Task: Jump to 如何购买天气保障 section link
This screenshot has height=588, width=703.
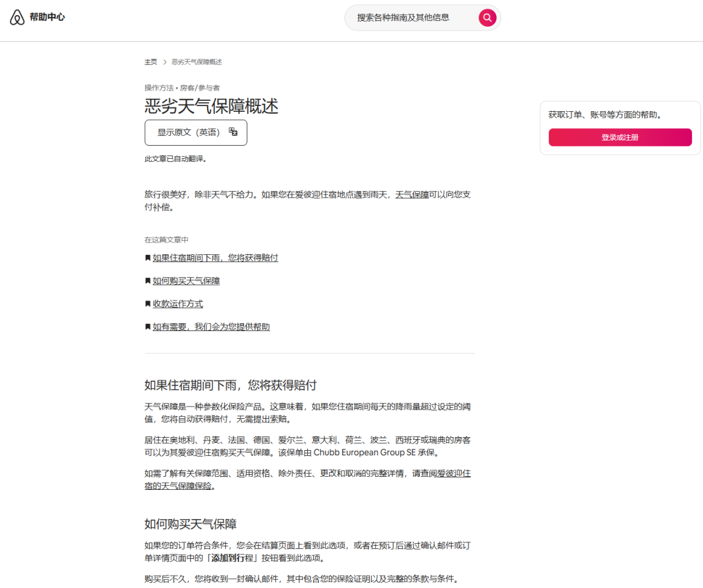Action: coord(186,281)
